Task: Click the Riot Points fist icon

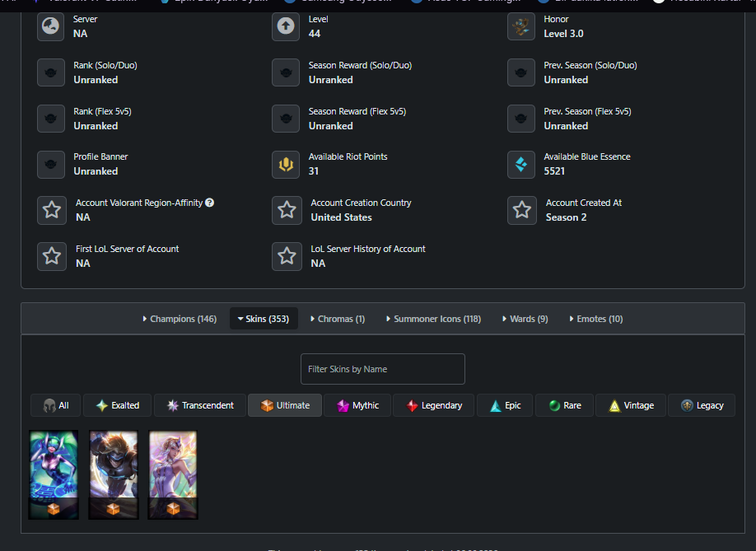Action: tap(286, 165)
